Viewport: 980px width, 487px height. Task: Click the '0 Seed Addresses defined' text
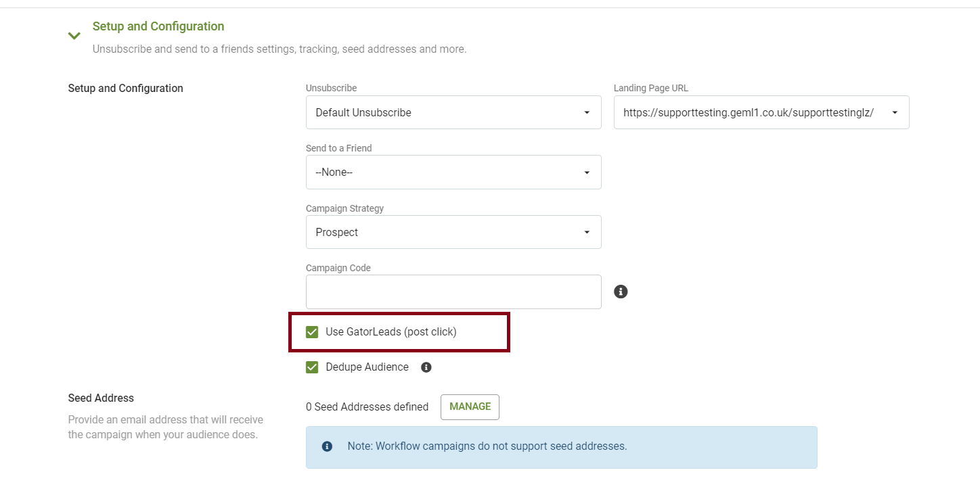tap(367, 407)
